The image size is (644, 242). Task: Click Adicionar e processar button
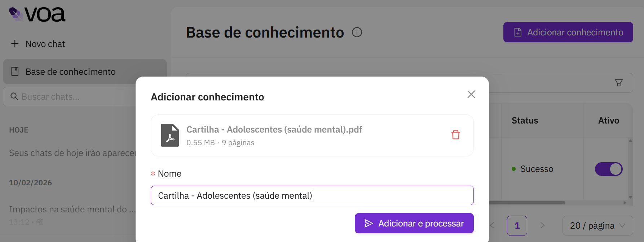[414, 224]
